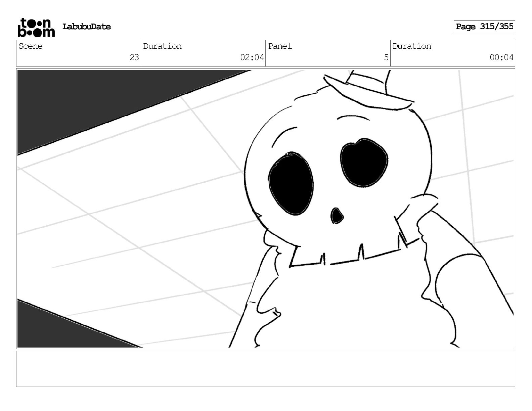Click the Toon Boom logo

pos(36,27)
